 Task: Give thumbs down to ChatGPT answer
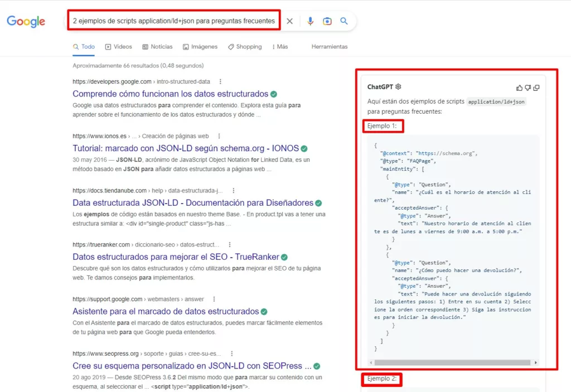[528, 88]
